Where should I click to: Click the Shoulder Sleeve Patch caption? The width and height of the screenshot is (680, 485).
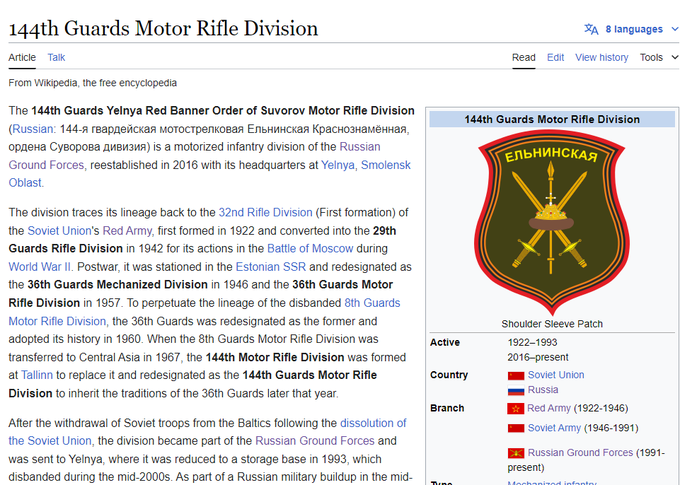[552, 324]
